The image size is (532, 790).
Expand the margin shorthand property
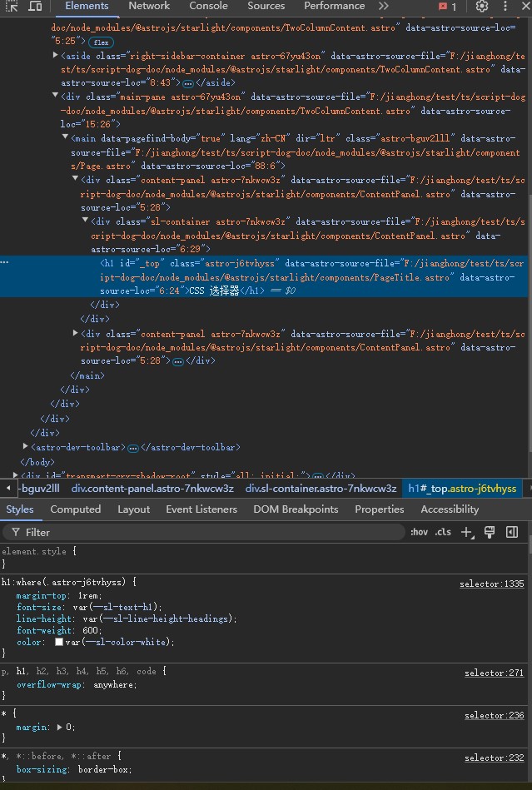(x=59, y=727)
